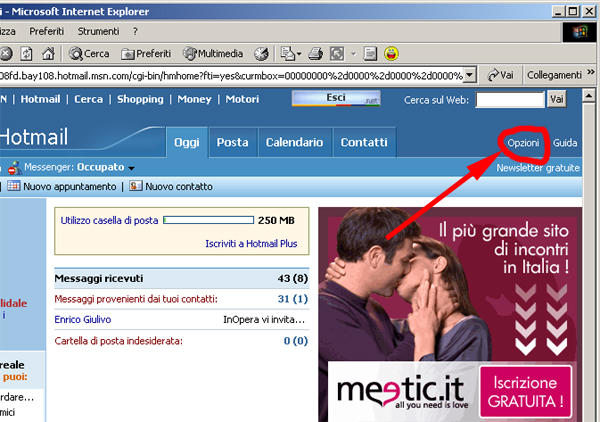The image size is (600, 422).
Task: Open Cerca link in MSN bar
Action: (x=88, y=99)
